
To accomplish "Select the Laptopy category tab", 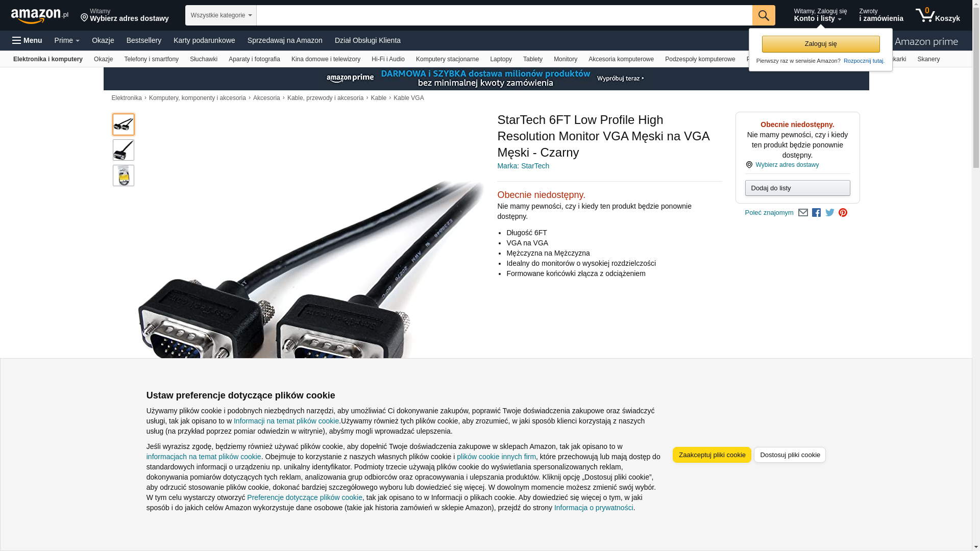I will (501, 59).
